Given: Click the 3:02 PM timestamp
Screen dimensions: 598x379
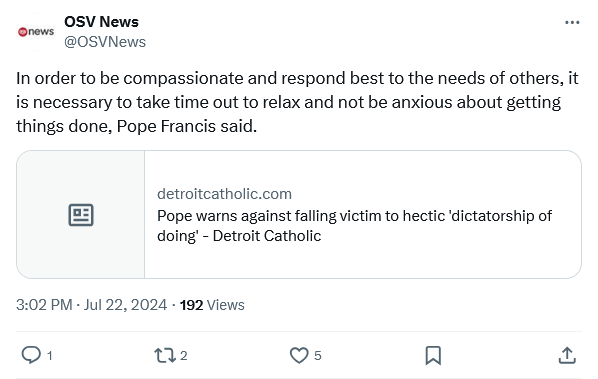Looking at the screenshot, I should pos(44,305).
